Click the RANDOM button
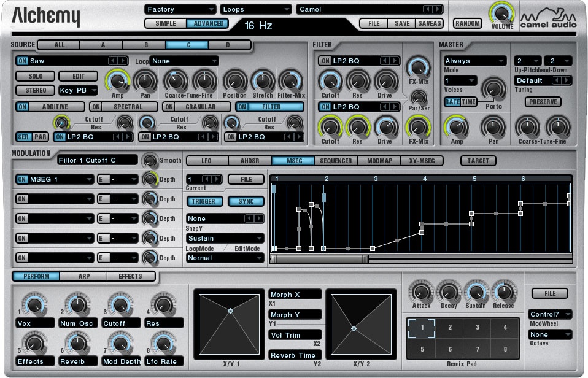Viewport: 588px width, 378px height. click(467, 23)
